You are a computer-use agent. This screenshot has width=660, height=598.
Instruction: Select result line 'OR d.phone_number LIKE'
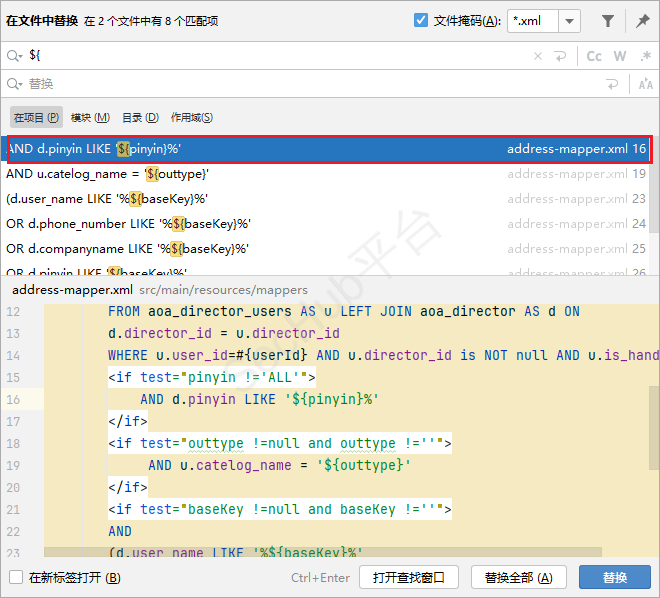tap(128, 223)
